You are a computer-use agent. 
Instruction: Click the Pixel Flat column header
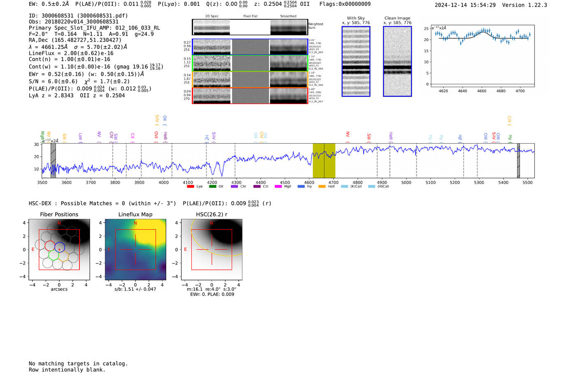251,16
